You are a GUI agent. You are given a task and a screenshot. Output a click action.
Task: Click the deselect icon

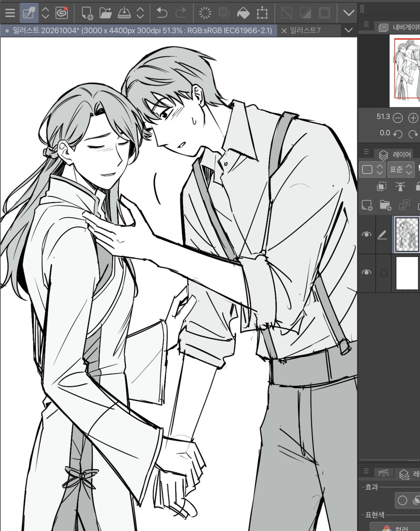tap(287, 13)
